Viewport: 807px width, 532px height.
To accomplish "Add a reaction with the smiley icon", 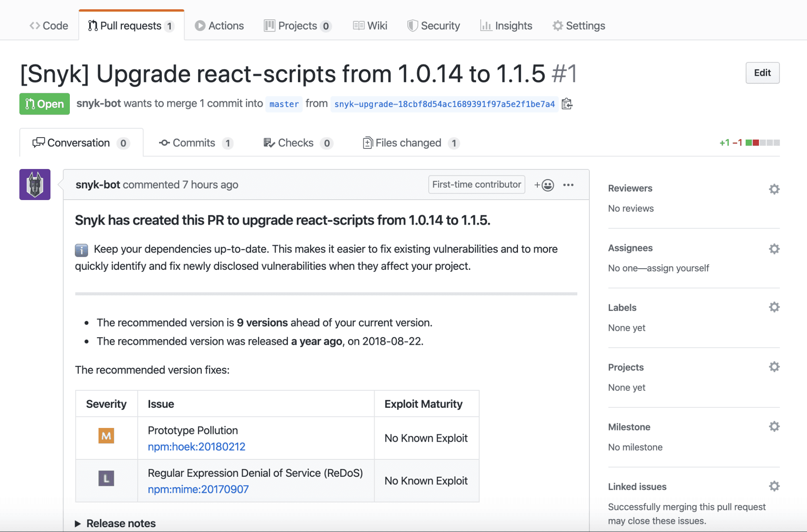I will pos(544,185).
